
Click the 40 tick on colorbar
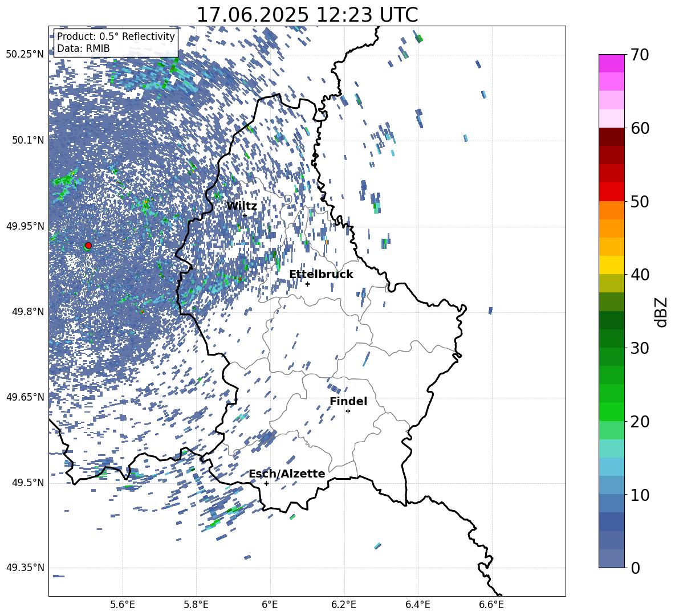pyautogui.click(x=640, y=275)
